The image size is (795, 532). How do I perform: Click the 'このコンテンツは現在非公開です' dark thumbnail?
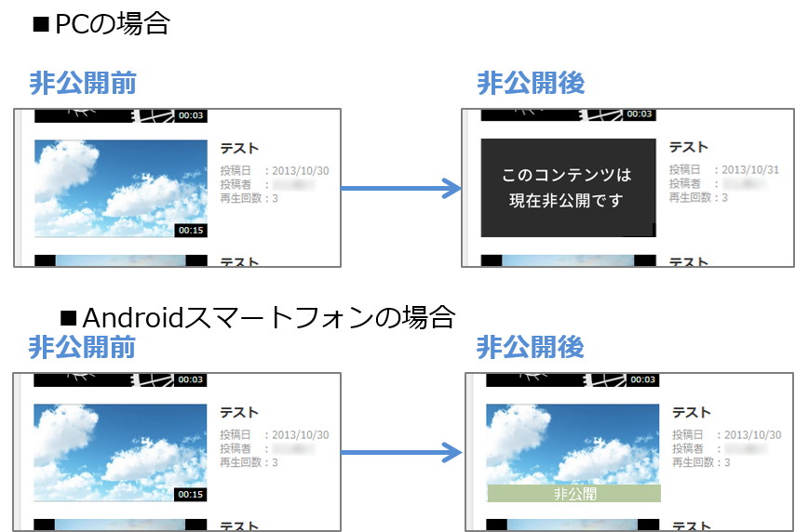(567, 188)
